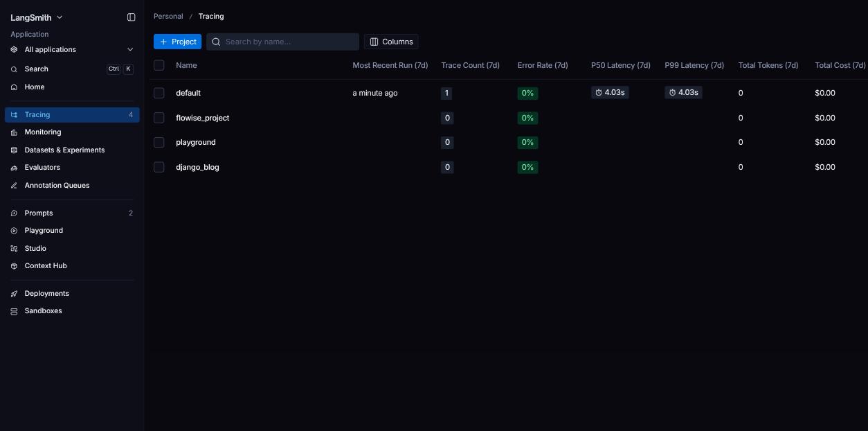Screen dimensions: 868x431
Task: Click the Playground icon in sidebar
Action: tap(14, 231)
